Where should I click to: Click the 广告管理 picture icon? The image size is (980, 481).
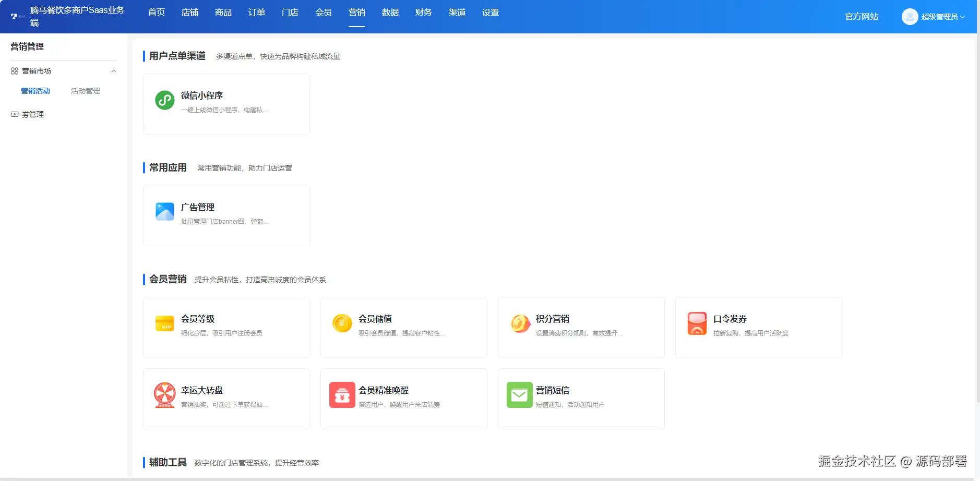tap(165, 212)
